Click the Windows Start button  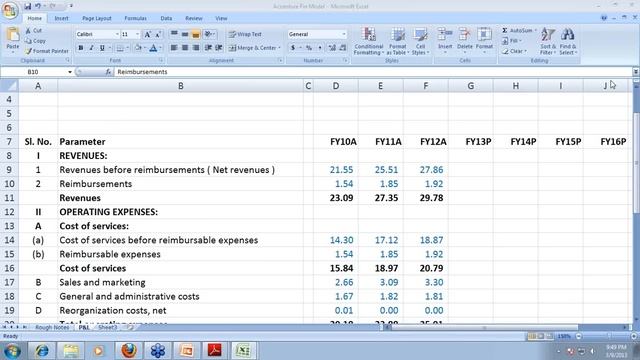tap(11, 351)
